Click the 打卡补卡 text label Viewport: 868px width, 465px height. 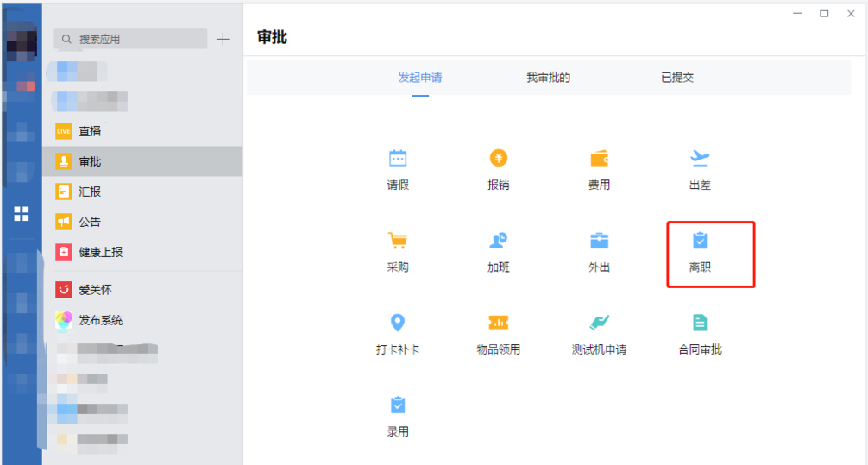coord(398,349)
